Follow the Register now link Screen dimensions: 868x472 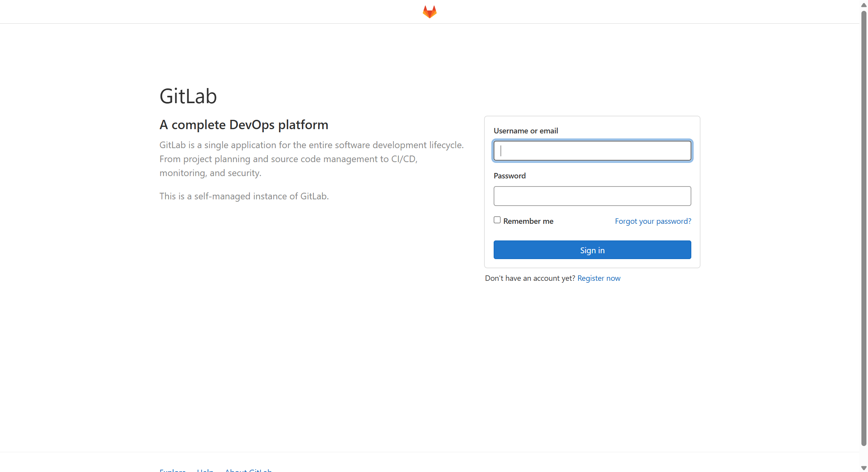599,278
